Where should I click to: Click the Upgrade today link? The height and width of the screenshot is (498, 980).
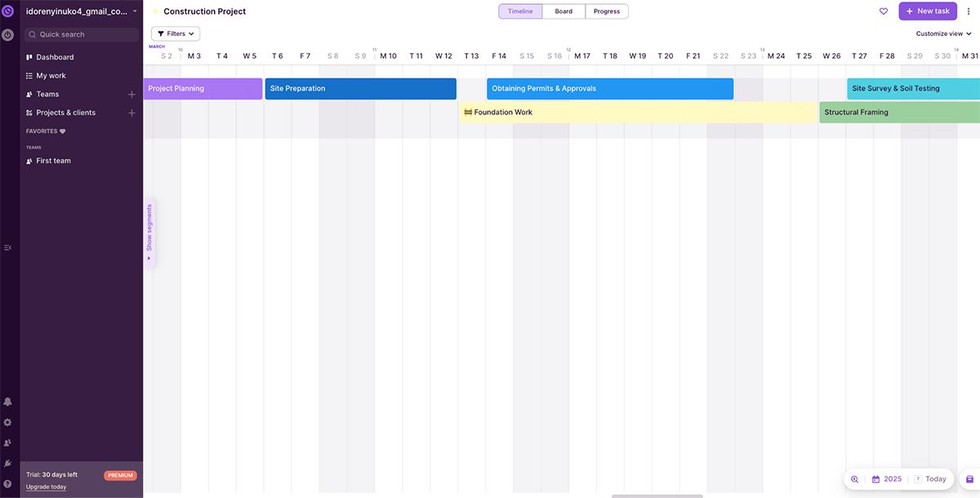point(46,487)
